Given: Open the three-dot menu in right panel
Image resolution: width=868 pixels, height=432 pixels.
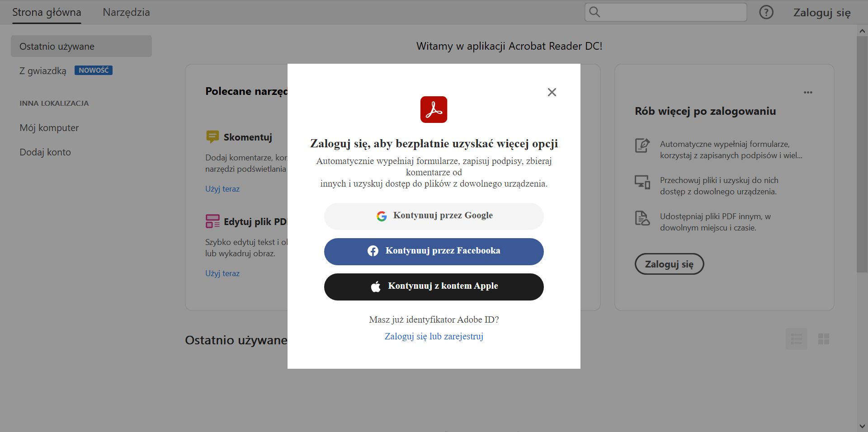Looking at the screenshot, I should coord(808,92).
